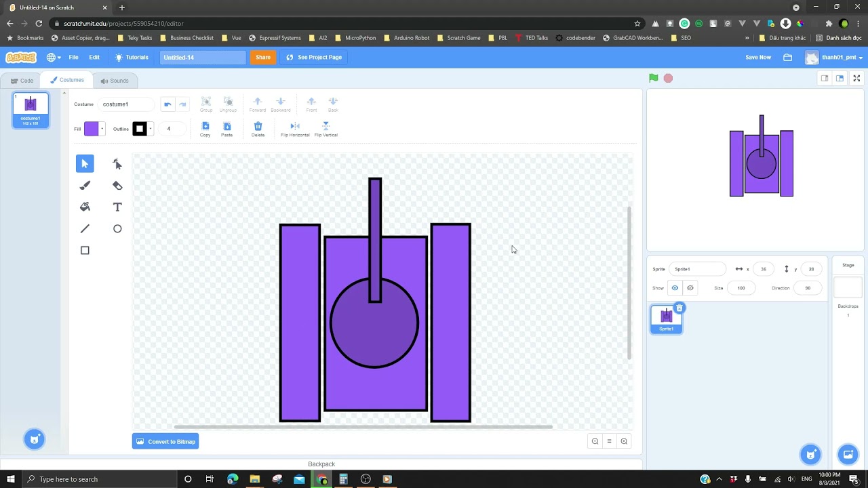Click the Group icon
The image size is (868, 488).
pyautogui.click(x=206, y=104)
